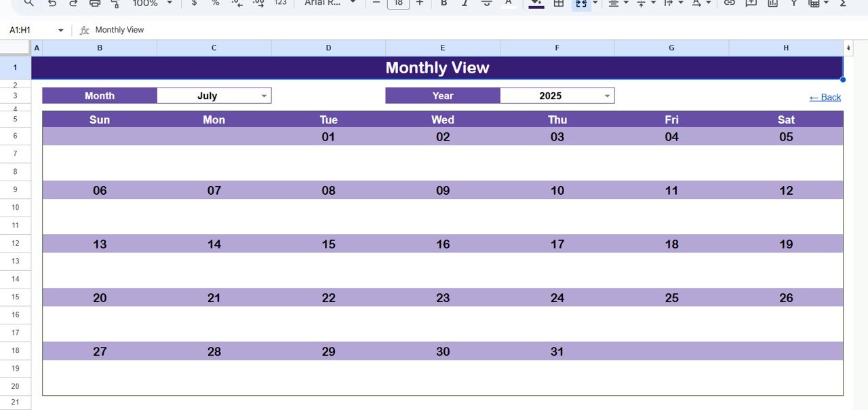Click the Monthly View title cell
This screenshot has width=868, height=410.
pyautogui.click(x=437, y=67)
